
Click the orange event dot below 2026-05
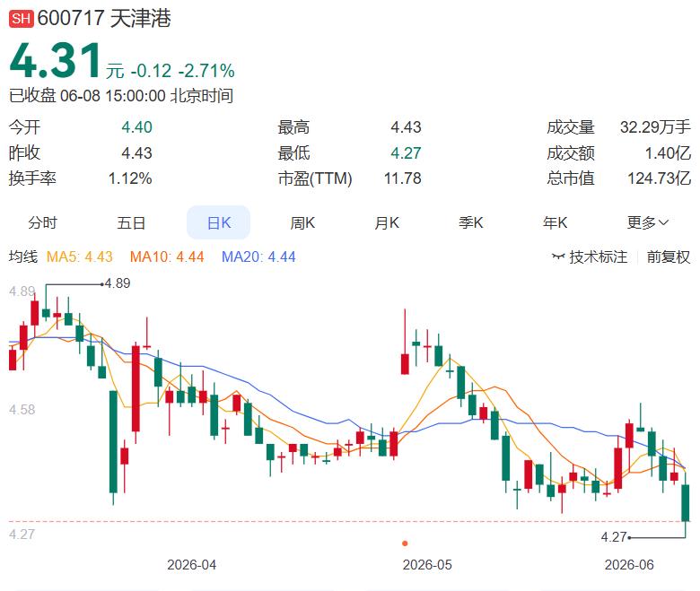click(405, 543)
